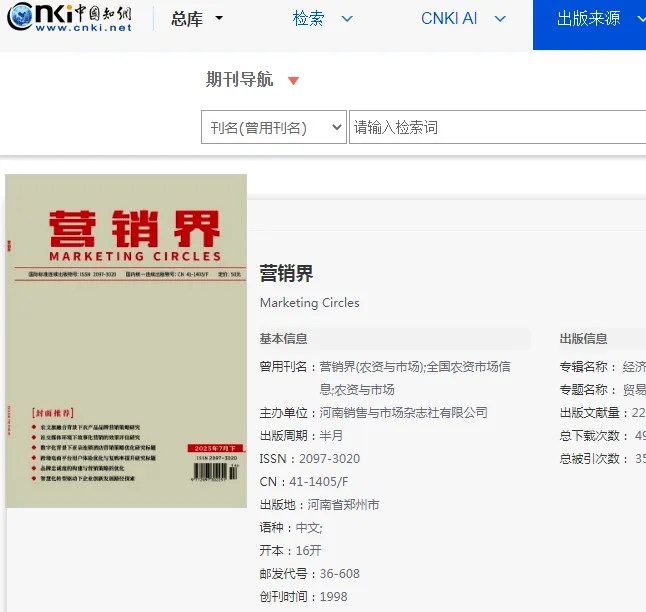This screenshot has width=646, height=612.
Task: Expand the 总库 dropdown arrow
Action: 219,18
